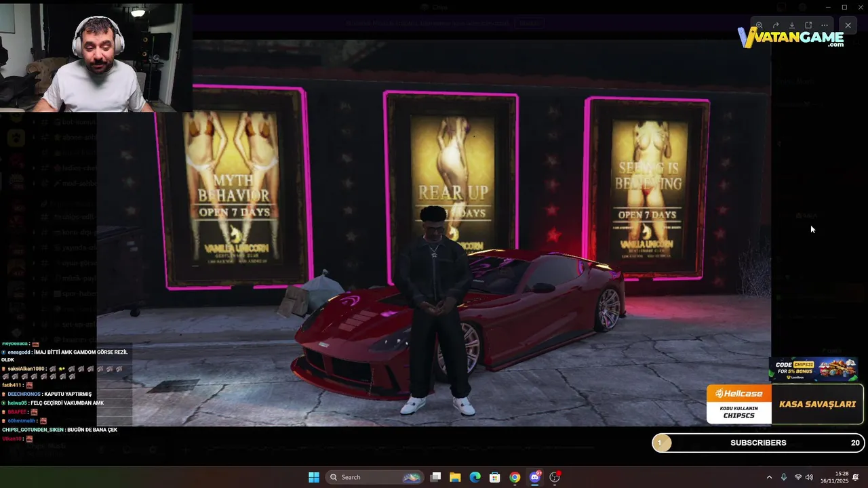
Task: Open Wi-Fi network settings in the tray
Action: click(x=798, y=477)
